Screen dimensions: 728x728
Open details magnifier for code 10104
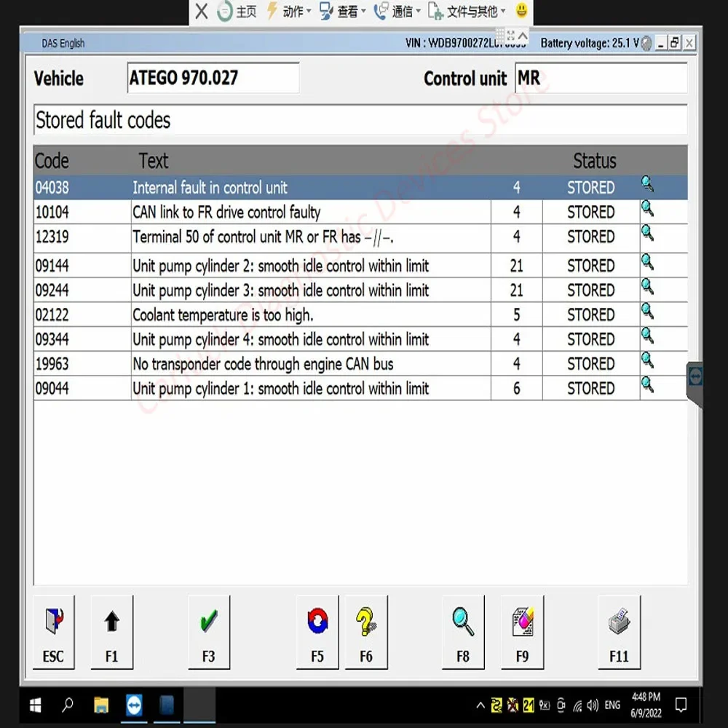pyautogui.click(x=647, y=208)
